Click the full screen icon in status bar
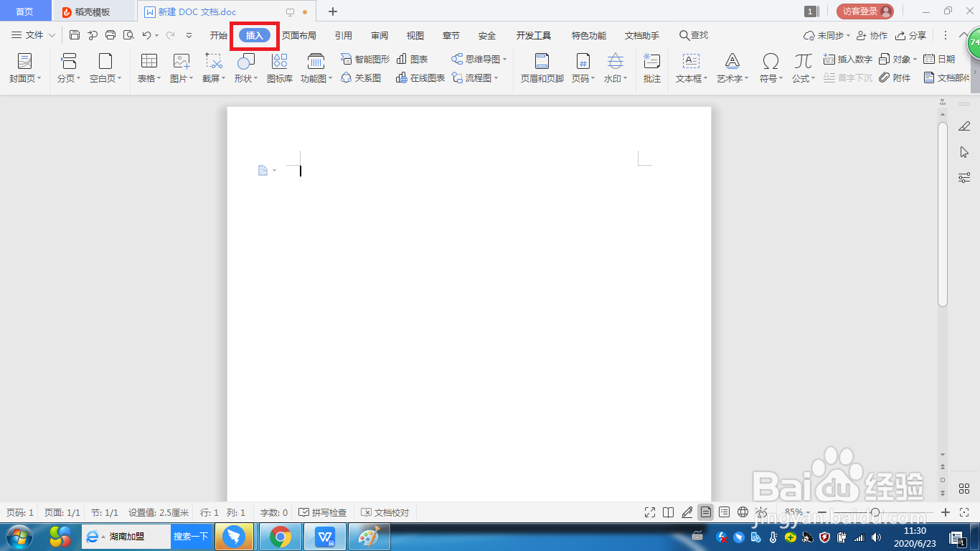 650,512
